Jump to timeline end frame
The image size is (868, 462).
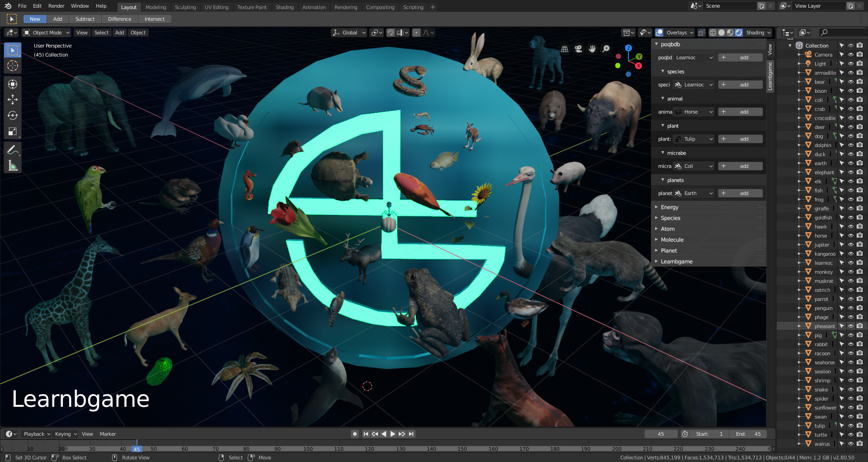[x=411, y=434]
